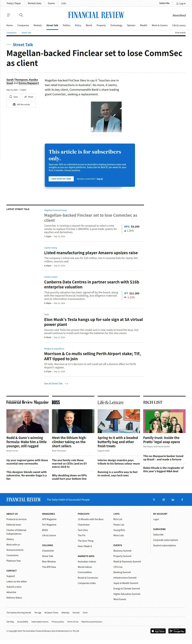The height and width of the screenshot is (644, 192).
Task: Click Chanticleer under Podcasts footer
Action: point(84,525)
